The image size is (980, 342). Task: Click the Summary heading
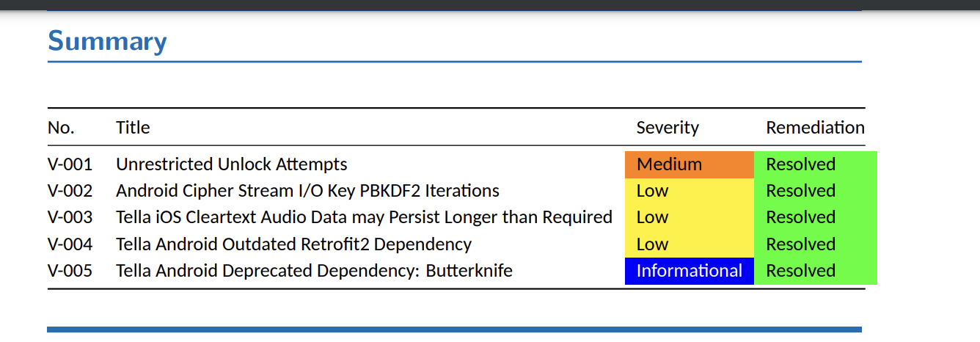(x=107, y=42)
